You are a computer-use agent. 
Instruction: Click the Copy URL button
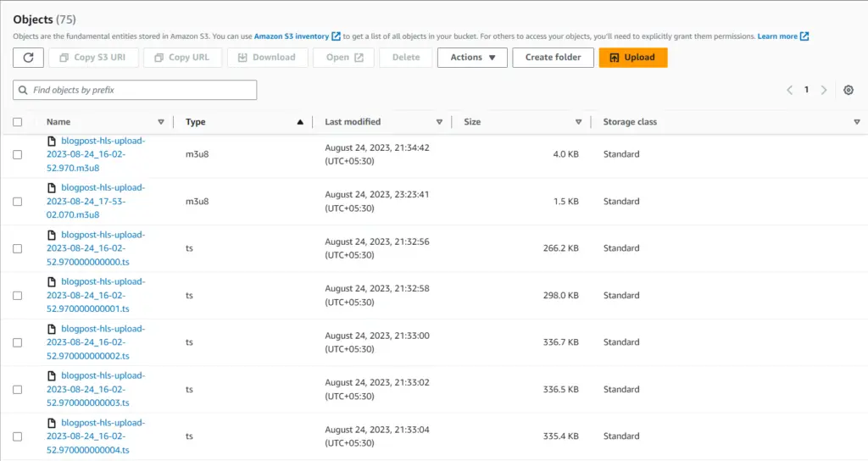(183, 58)
